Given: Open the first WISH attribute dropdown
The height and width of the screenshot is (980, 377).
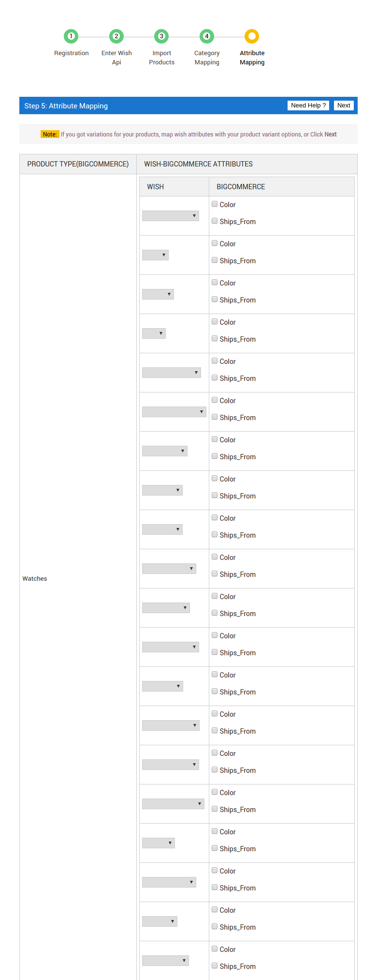Looking at the screenshot, I should point(171,216).
